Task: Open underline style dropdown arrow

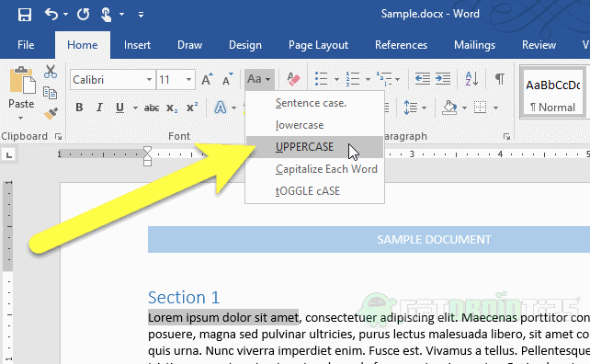Action: (x=135, y=108)
